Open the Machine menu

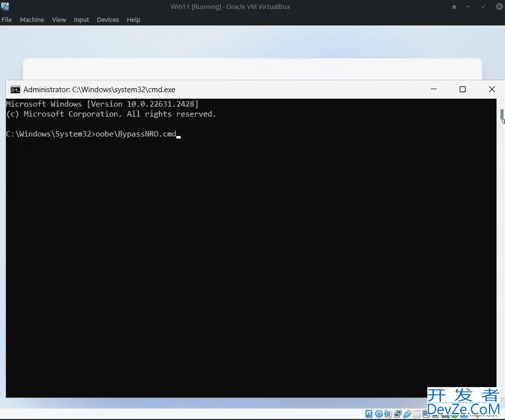(x=32, y=19)
